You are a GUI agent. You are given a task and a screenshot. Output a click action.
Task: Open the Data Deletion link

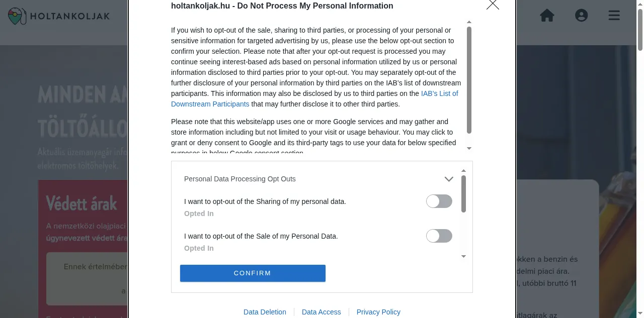coord(265,312)
